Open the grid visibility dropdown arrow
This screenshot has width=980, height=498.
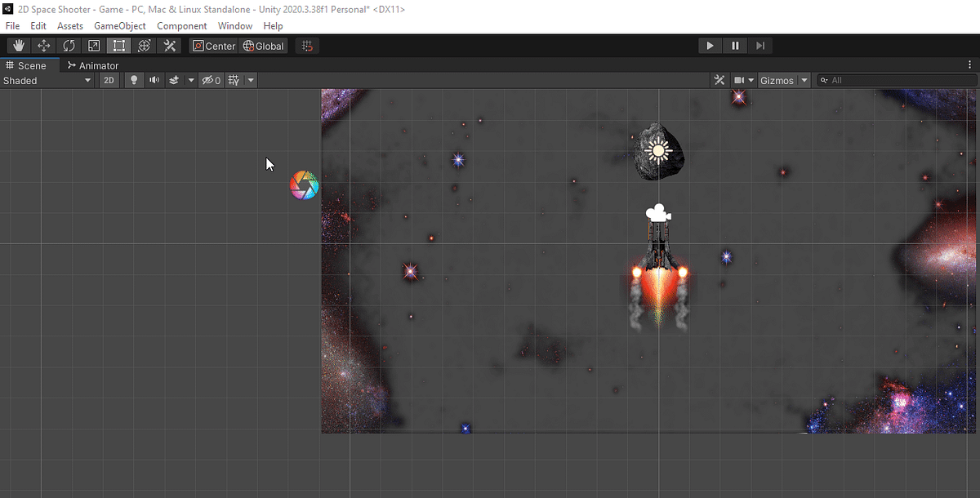pyautogui.click(x=250, y=80)
